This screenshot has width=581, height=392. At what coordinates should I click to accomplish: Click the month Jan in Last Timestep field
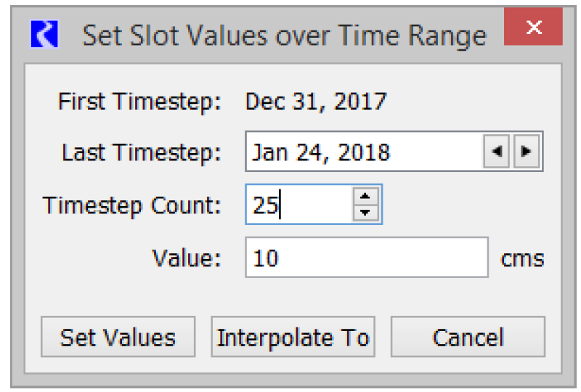[269, 153]
